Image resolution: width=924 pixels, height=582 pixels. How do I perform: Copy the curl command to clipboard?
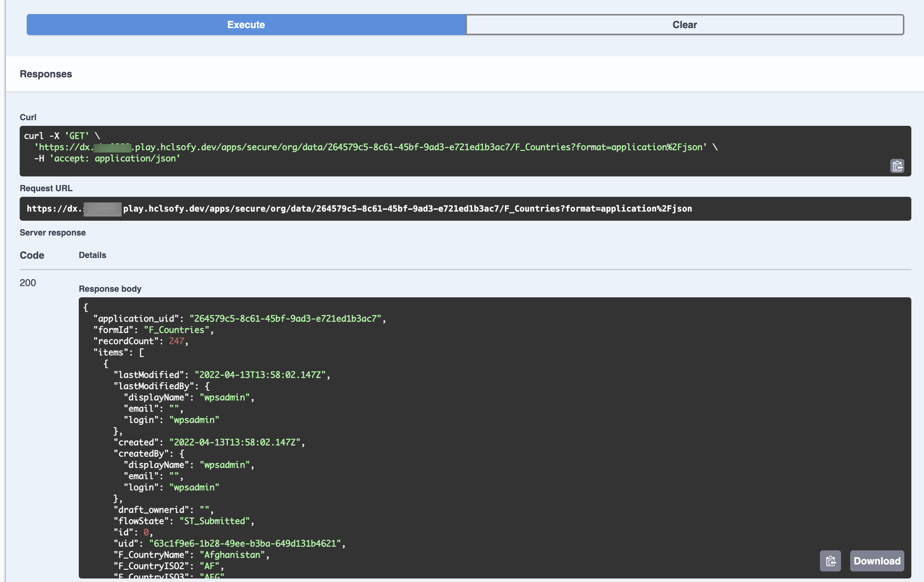click(x=897, y=166)
